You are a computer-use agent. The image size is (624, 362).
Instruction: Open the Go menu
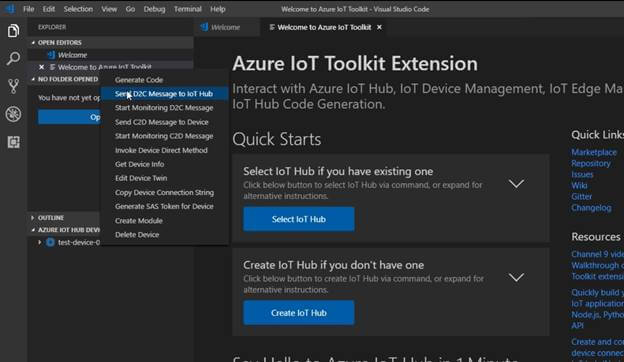(x=130, y=9)
